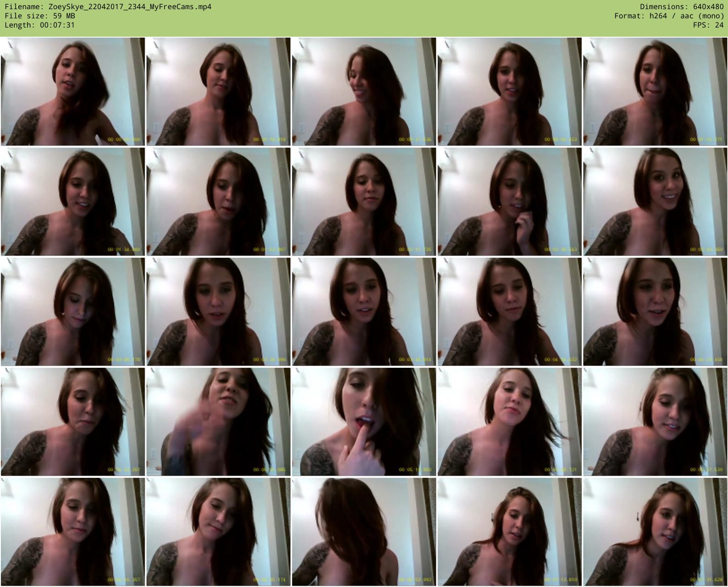Select the thumbnail with finger touching lips
Image resolution: width=728 pixels, height=587 pixels.
364,422
